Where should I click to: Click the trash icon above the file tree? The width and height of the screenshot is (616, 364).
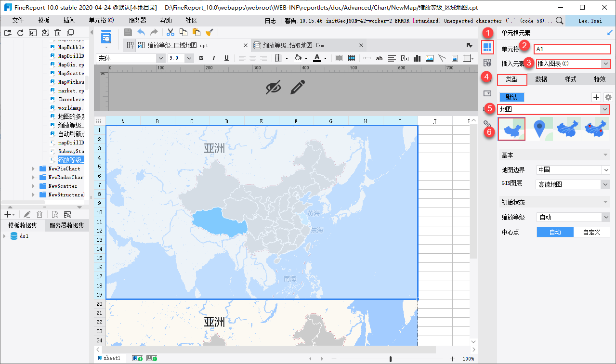point(58,33)
